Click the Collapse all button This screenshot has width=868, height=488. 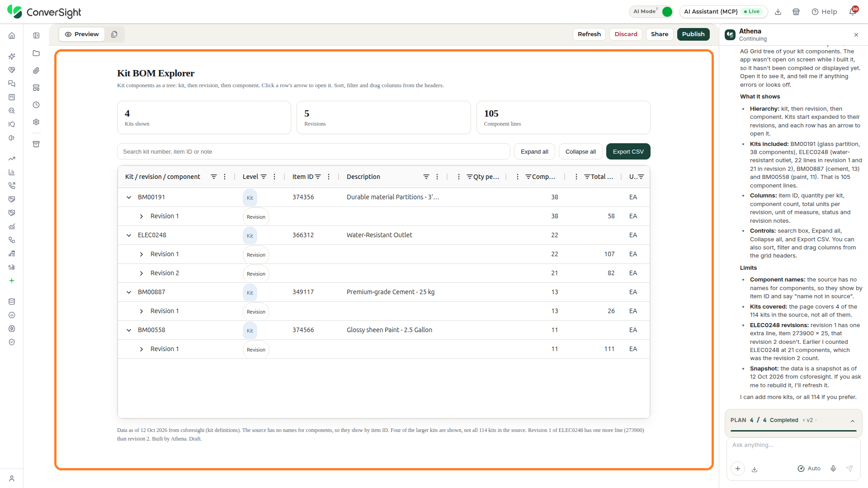point(580,152)
